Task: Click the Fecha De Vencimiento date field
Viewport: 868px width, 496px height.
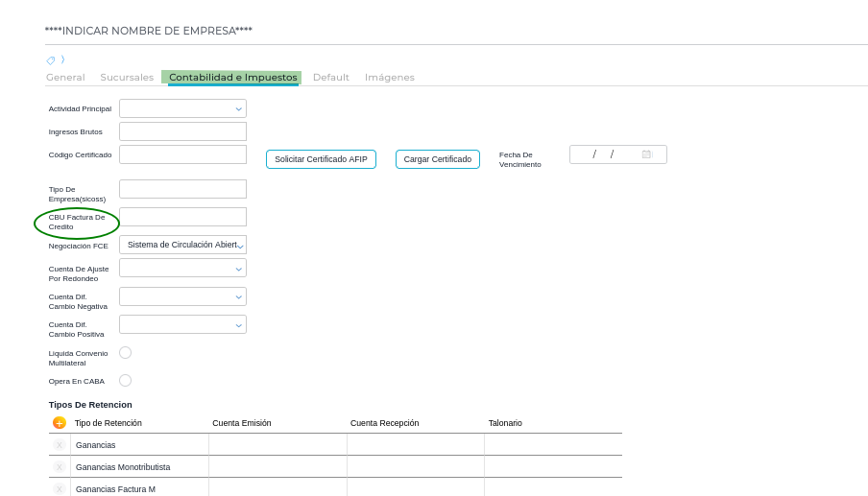Action: (617, 154)
